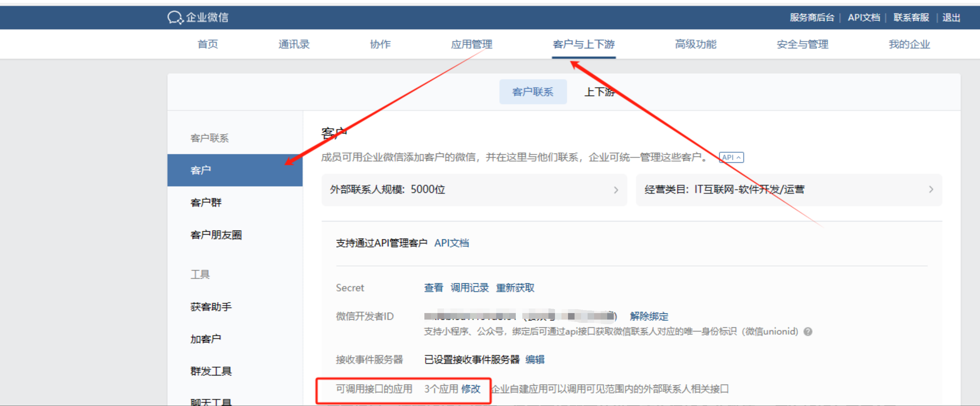Open the 服务商后台 link
This screenshot has width=980, height=406.
812,18
